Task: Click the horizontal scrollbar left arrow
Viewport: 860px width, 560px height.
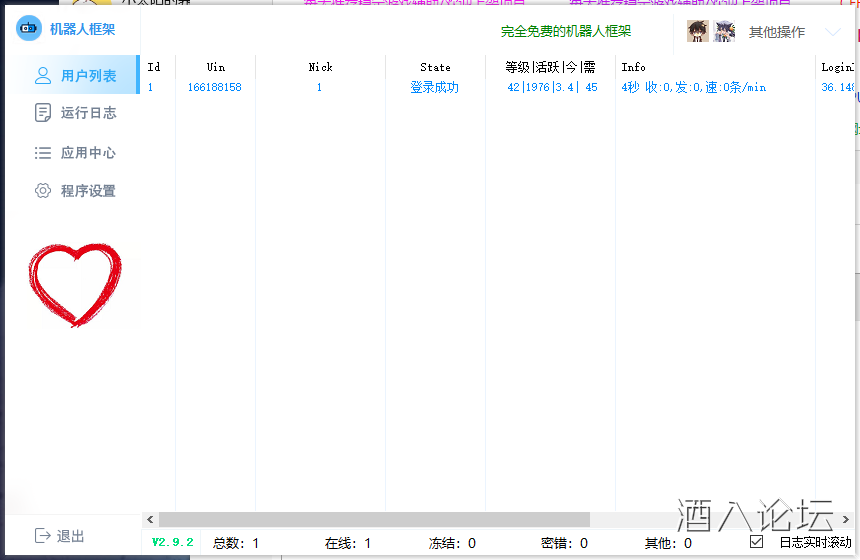Action: [x=150, y=520]
